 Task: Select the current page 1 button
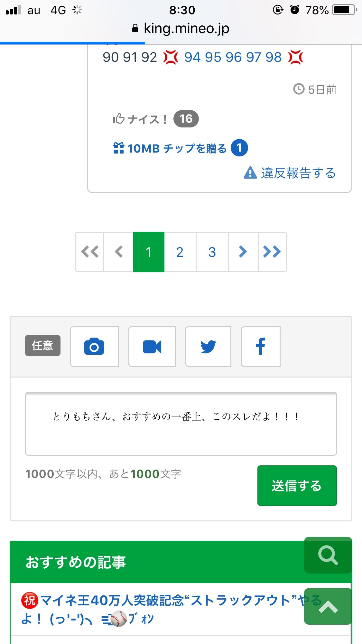[x=148, y=252]
